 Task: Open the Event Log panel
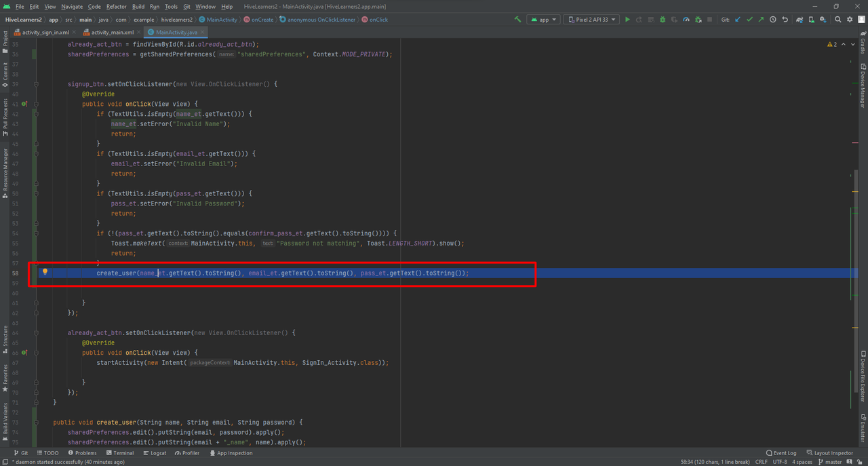point(781,452)
